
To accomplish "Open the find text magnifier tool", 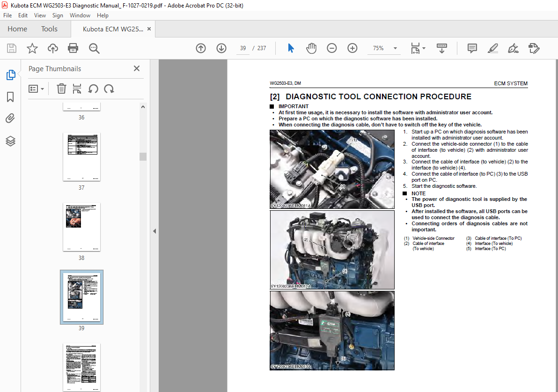I will [94, 48].
